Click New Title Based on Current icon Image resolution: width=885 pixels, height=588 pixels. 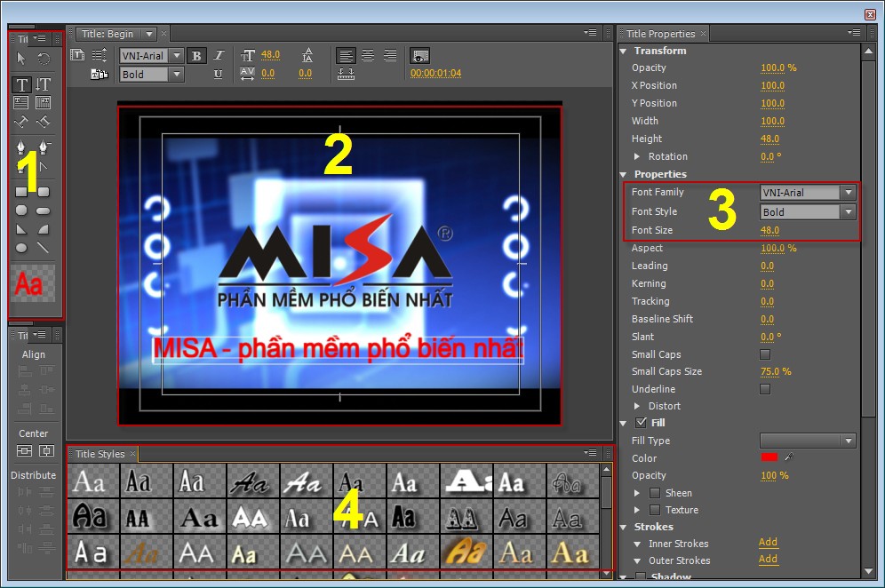pyautogui.click(x=77, y=55)
